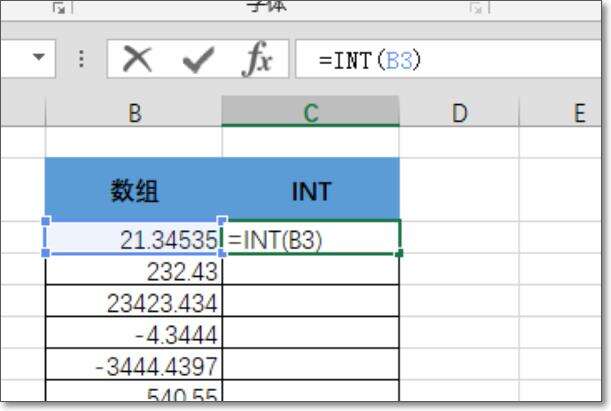Select empty INT cell beside 232.43
This screenshot has width=611, height=411.
(x=311, y=269)
